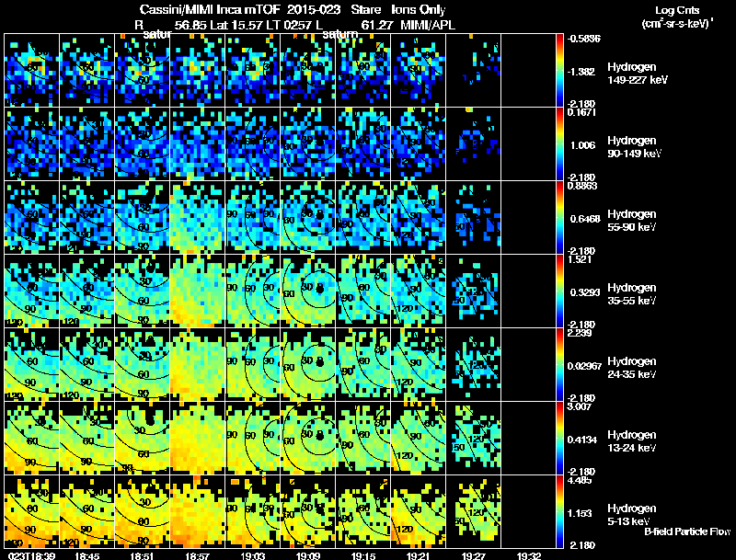Click the color bar beside Hydrogen 35-55 keV
The height and width of the screenshot is (560, 736).
point(559,291)
